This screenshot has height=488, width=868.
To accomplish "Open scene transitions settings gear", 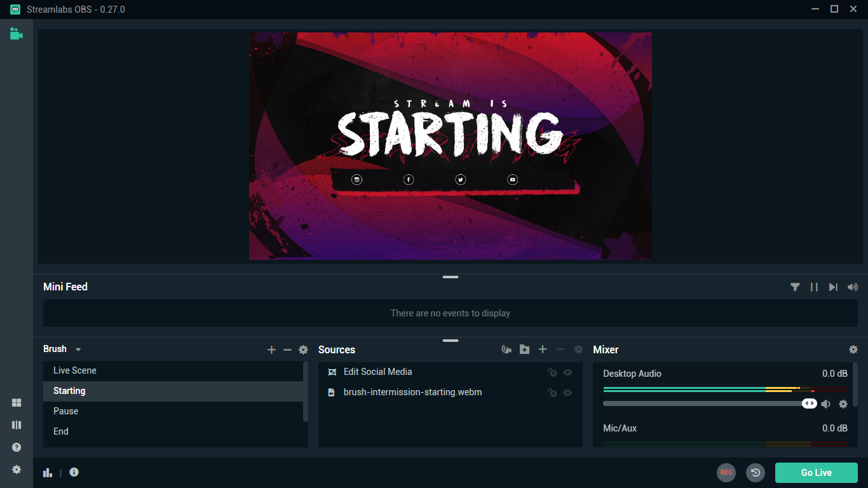I will 304,349.
